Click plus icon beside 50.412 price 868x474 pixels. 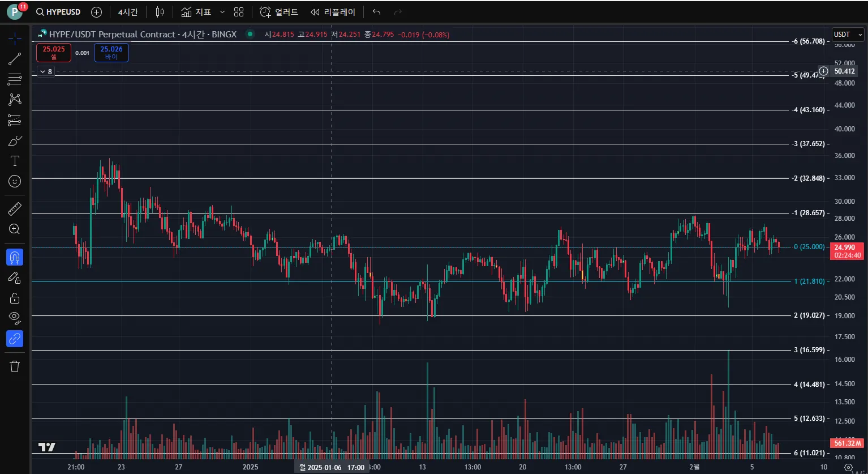tap(824, 71)
